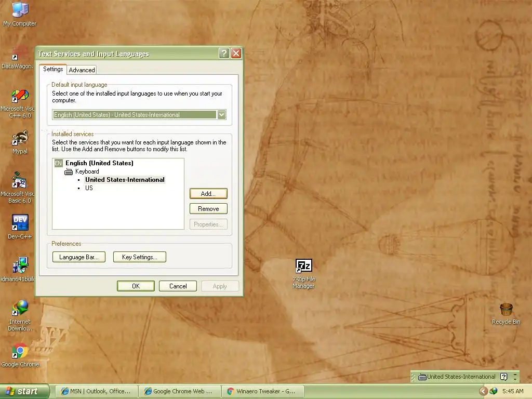The image size is (532, 399).
Task: Select the Mypal browser desktop icon
Action: coord(20,142)
